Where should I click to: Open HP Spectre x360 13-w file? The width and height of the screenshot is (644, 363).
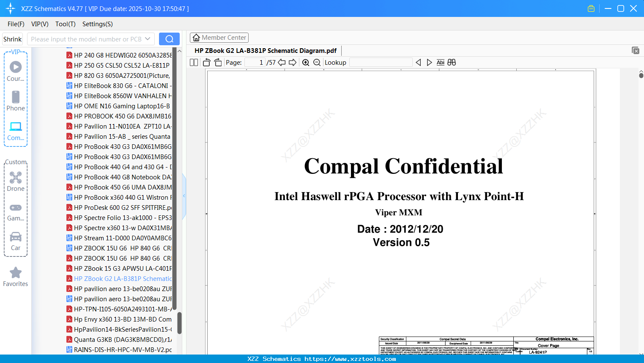[119, 228]
